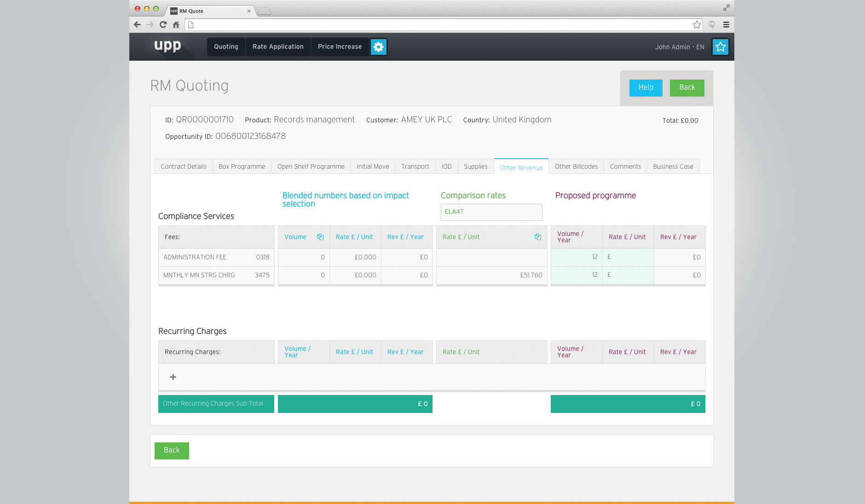Switch to the Other Billcodes tab
Viewport: 865px width, 504px height.
tap(577, 166)
